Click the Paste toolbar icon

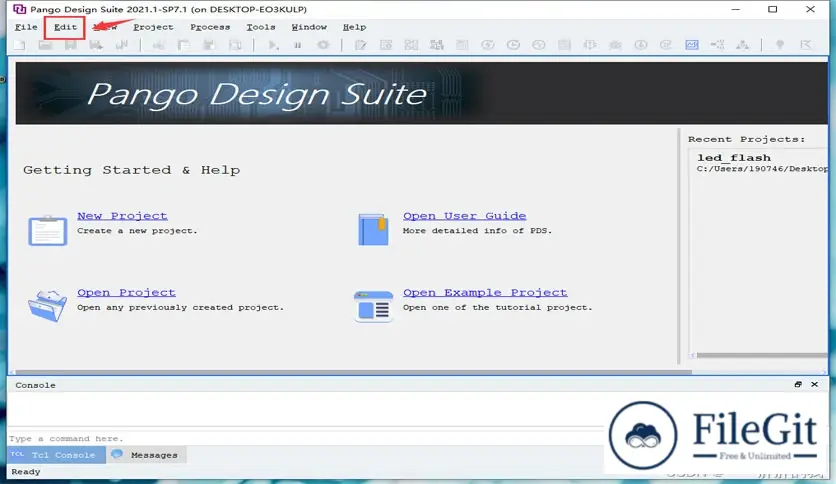tap(209, 45)
